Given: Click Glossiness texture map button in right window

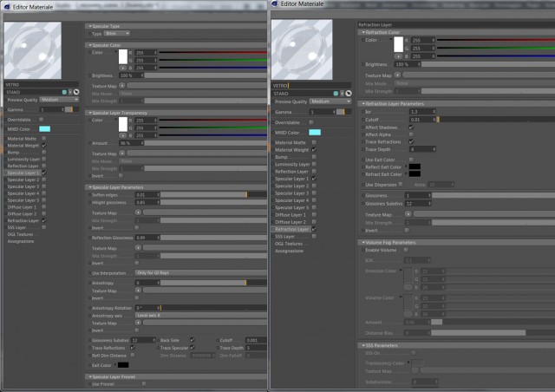Looking at the screenshot, I should pos(408,214).
